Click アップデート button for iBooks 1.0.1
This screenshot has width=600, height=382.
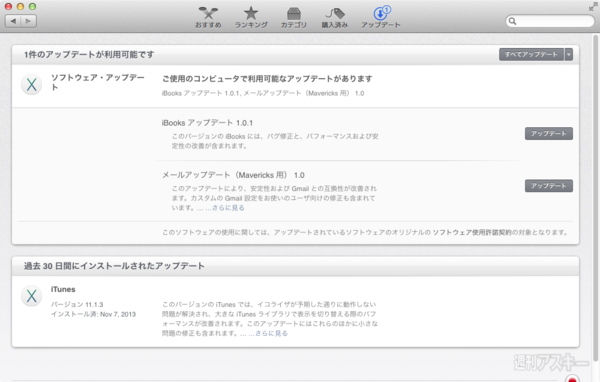549,134
